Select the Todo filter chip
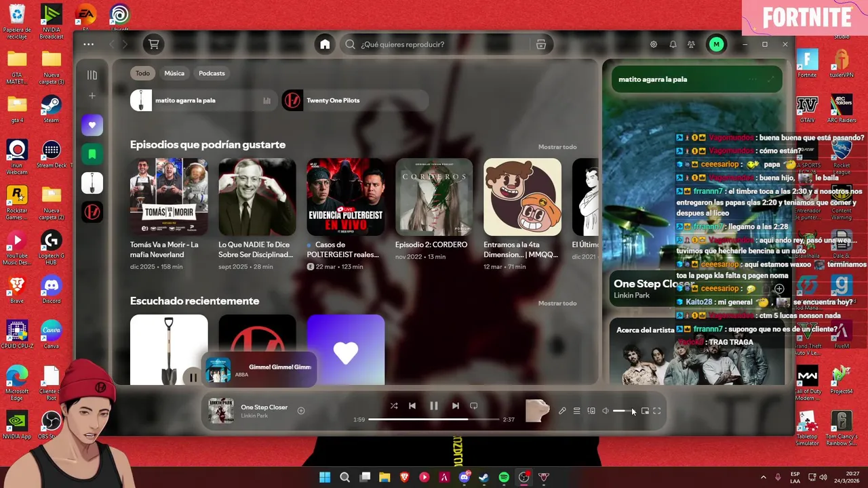Image resolution: width=868 pixels, height=488 pixels. pyautogui.click(x=142, y=73)
